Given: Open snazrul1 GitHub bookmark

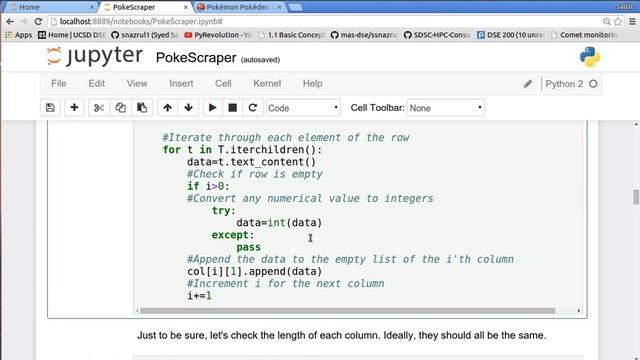Looking at the screenshot, I should point(145,35).
